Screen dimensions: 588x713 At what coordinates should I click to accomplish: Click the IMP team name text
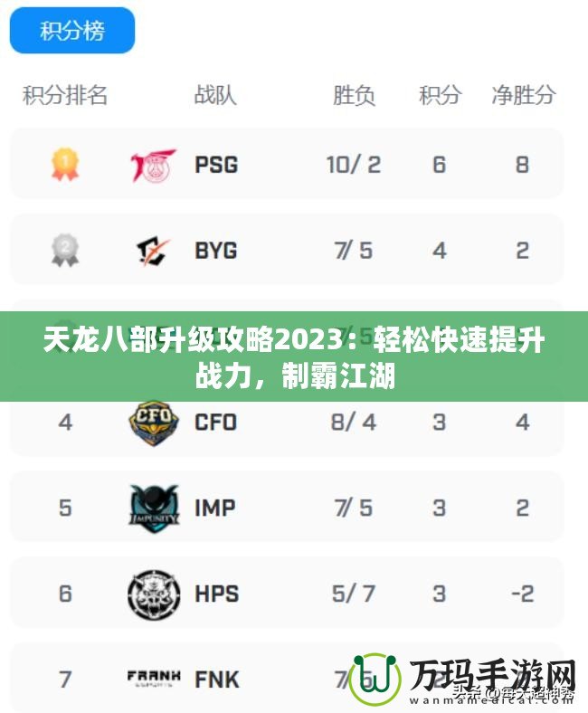[x=214, y=508]
